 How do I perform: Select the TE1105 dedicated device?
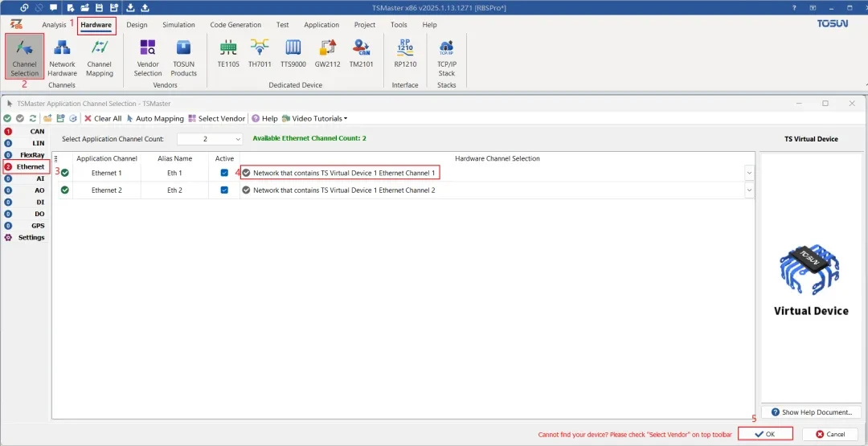[228, 52]
